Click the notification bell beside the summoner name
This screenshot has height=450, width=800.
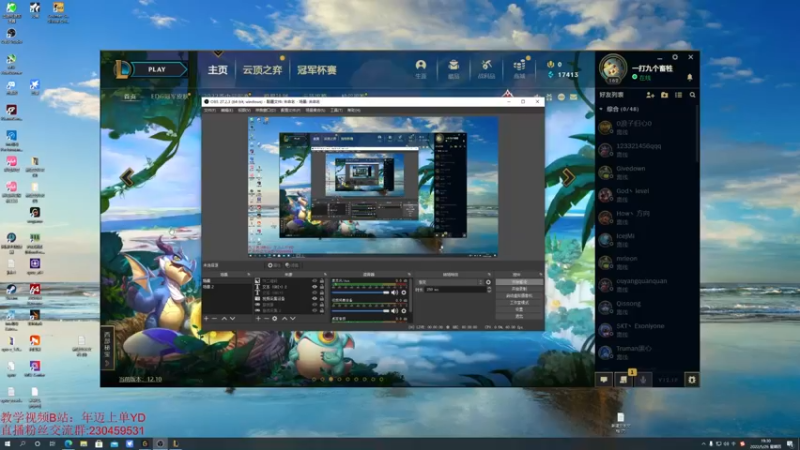(x=689, y=78)
